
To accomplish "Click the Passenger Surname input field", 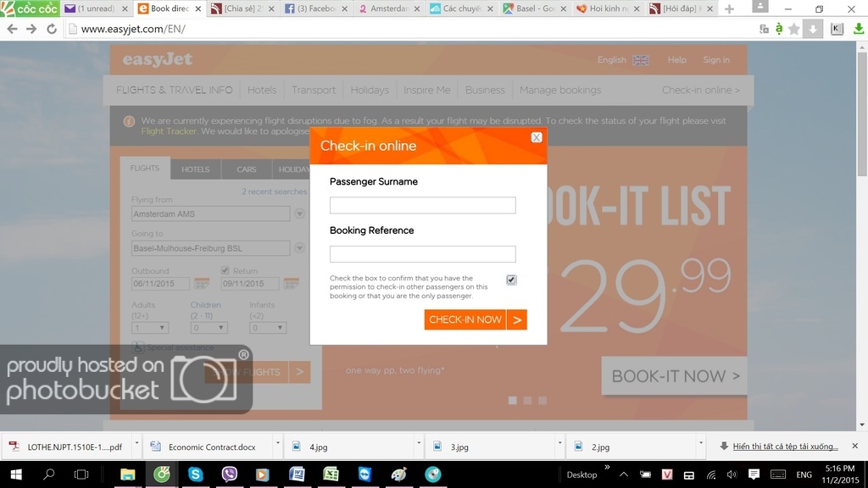I will coord(422,205).
